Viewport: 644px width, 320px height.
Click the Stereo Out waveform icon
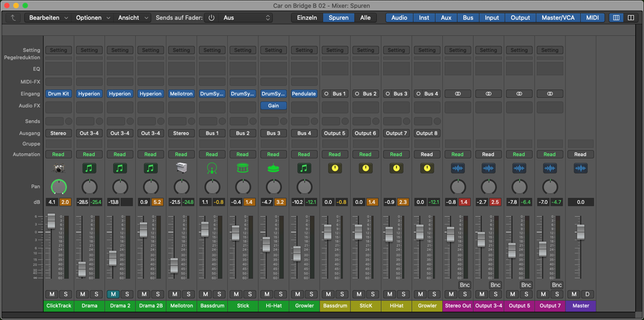point(457,169)
